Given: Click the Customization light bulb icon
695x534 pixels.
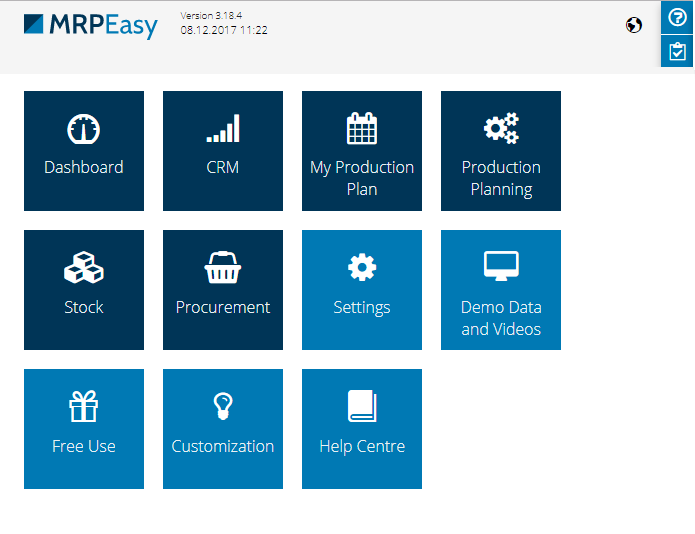Looking at the screenshot, I should click(x=223, y=405).
